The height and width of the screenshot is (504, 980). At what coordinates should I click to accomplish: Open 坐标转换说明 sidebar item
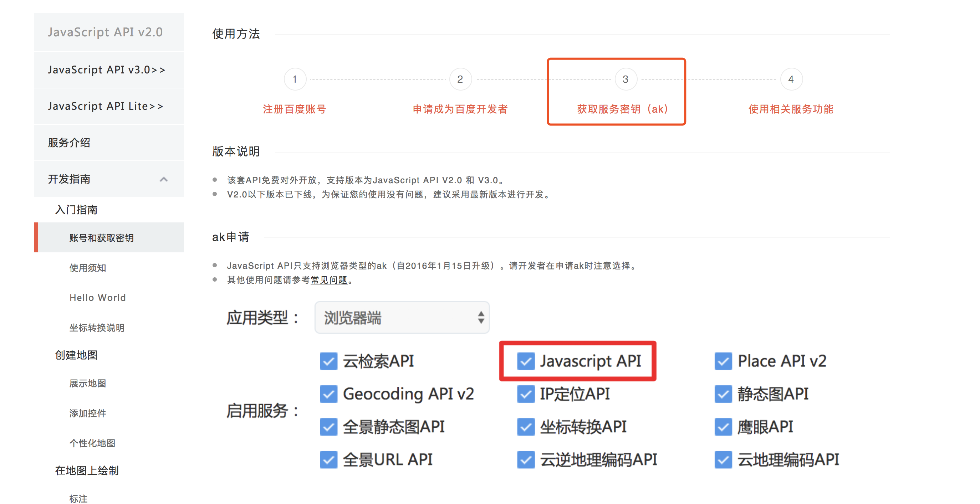coord(97,328)
